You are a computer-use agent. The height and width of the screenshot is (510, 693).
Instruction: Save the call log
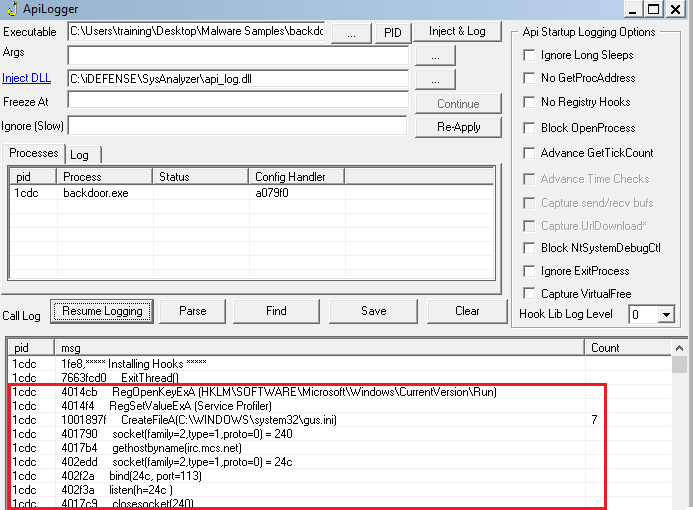[373, 311]
